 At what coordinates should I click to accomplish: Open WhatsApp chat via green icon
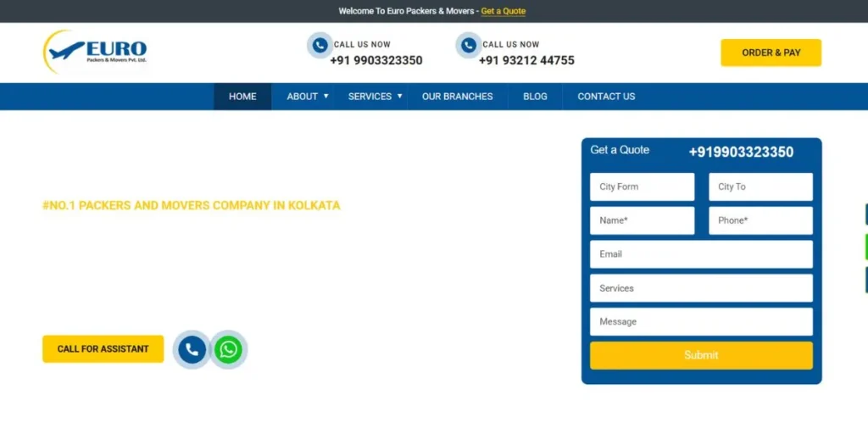(x=228, y=349)
